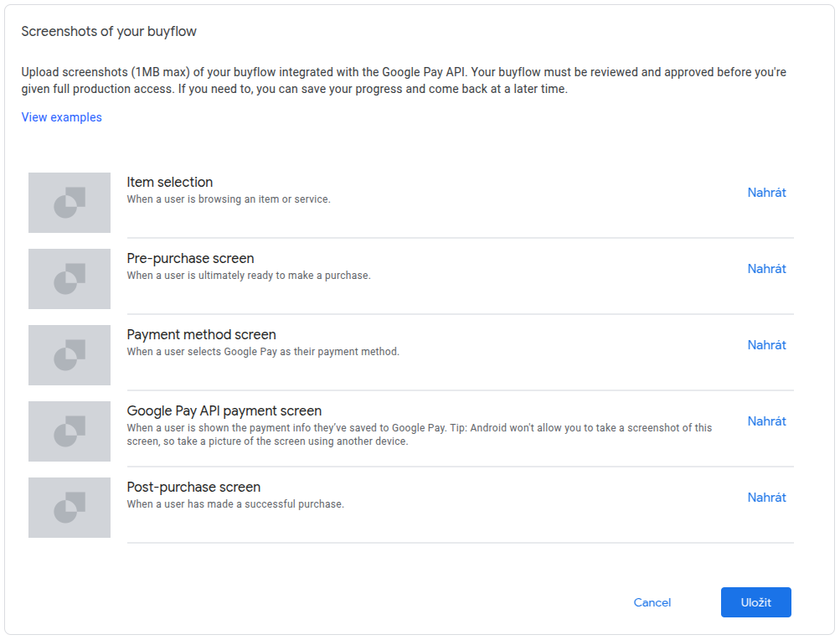Click the placeholder thumbnail icon for Pre-purchase screen

[70, 279]
